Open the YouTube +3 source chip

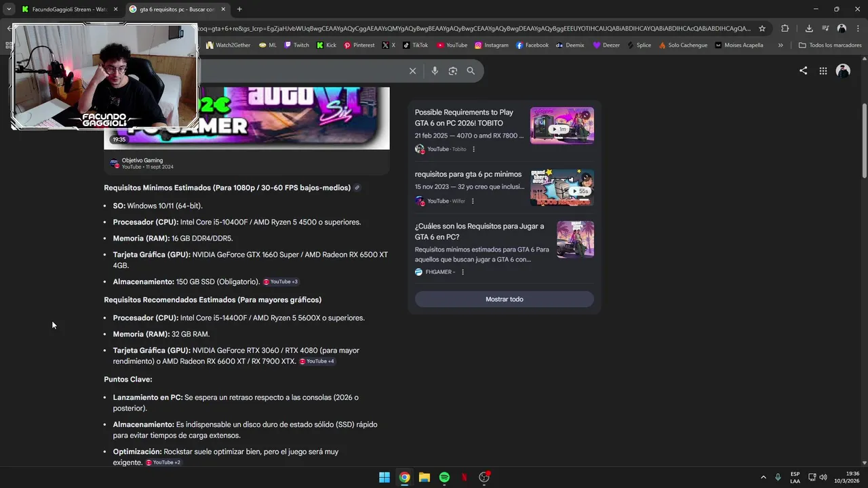pyautogui.click(x=281, y=282)
